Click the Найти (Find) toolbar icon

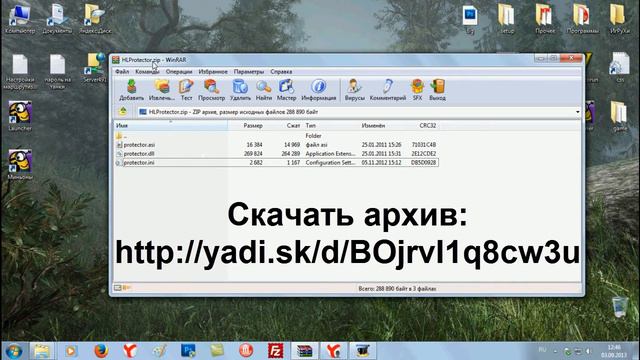[264, 90]
